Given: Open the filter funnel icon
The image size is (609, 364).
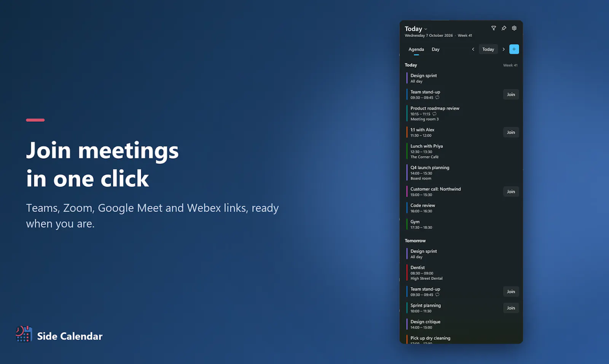Looking at the screenshot, I should pos(493,28).
